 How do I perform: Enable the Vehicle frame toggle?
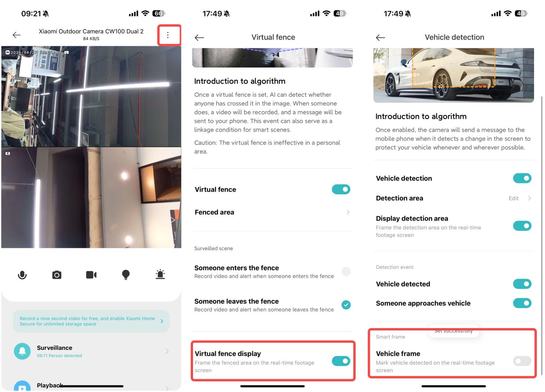[x=522, y=361]
